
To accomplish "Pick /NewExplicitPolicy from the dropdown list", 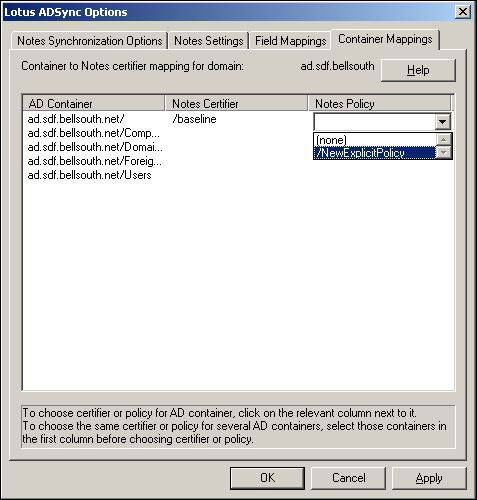I will click(374, 153).
